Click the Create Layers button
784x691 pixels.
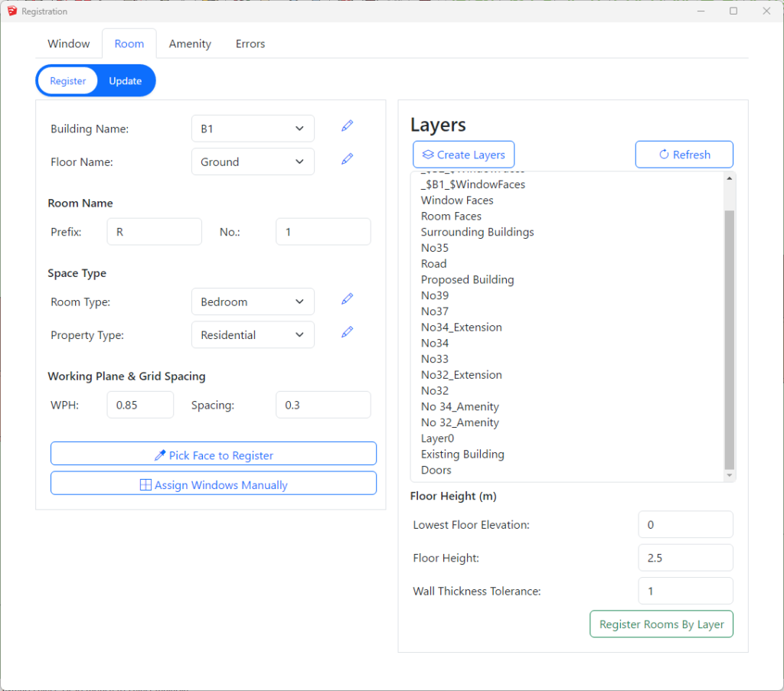coord(463,155)
